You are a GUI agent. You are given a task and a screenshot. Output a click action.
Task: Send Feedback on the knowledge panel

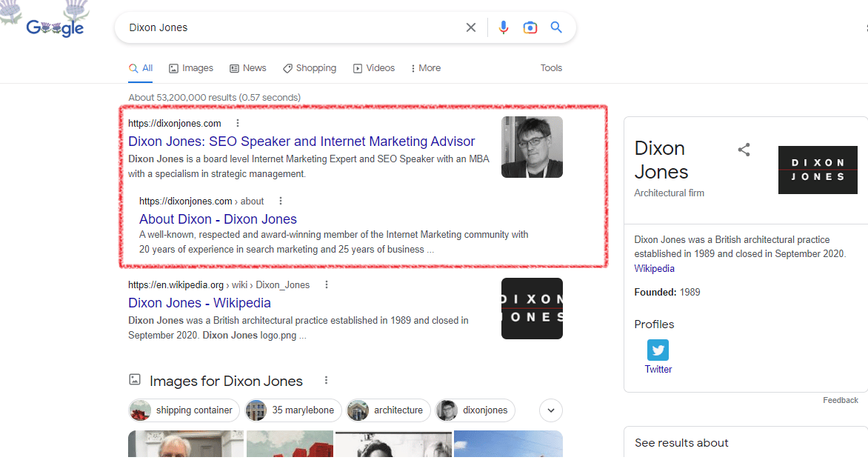(841, 401)
